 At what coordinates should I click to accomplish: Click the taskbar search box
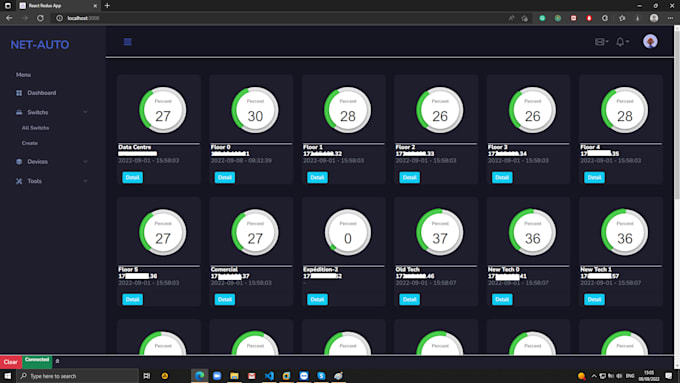coord(77,376)
